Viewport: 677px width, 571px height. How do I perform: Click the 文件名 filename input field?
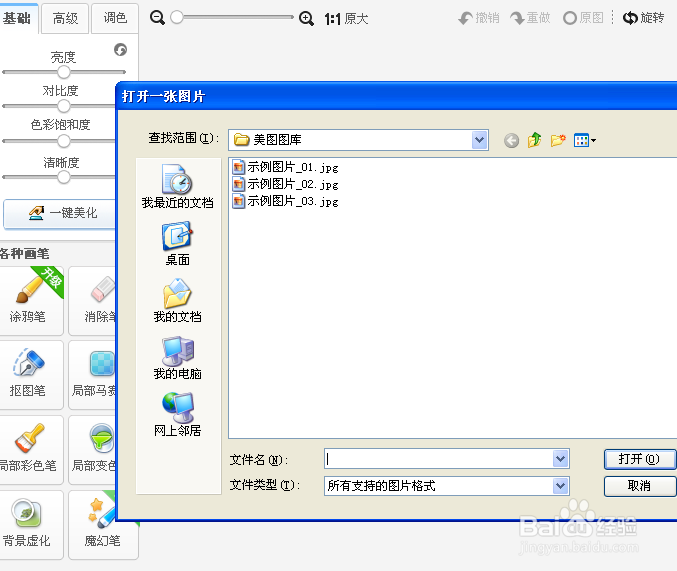[x=439, y=459]
